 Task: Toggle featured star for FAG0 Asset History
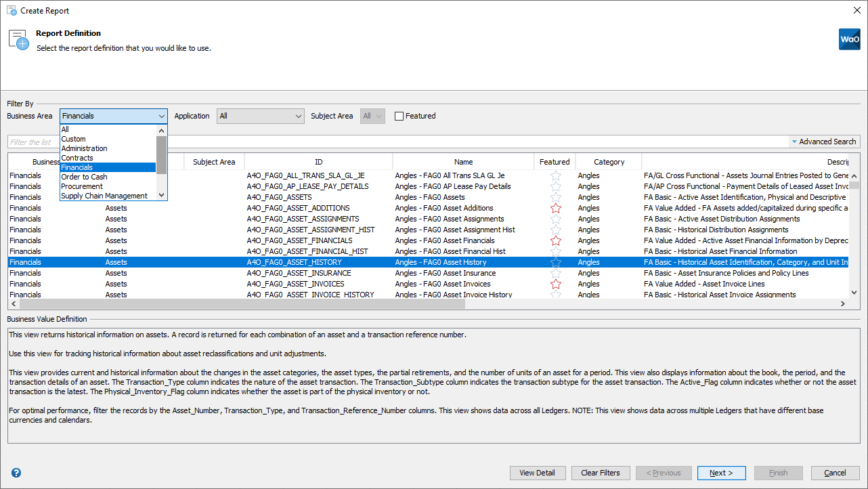click(x=555, y=262)
